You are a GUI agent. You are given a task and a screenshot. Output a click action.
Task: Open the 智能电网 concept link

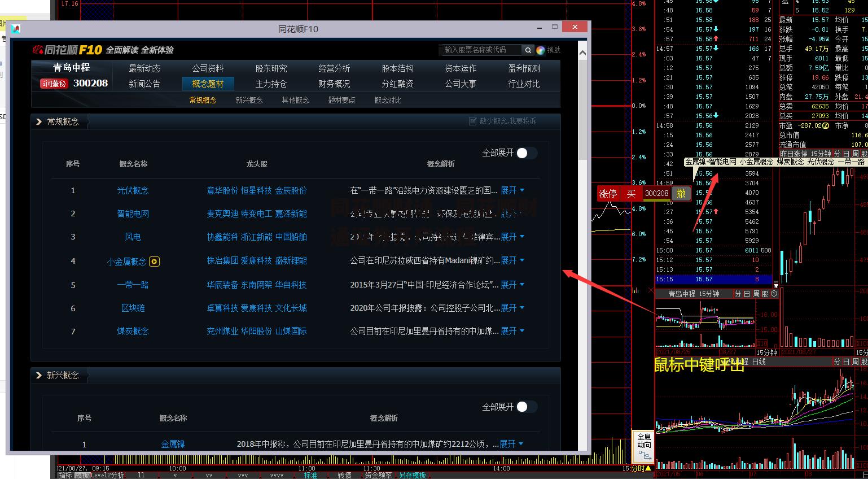point(133,214)
